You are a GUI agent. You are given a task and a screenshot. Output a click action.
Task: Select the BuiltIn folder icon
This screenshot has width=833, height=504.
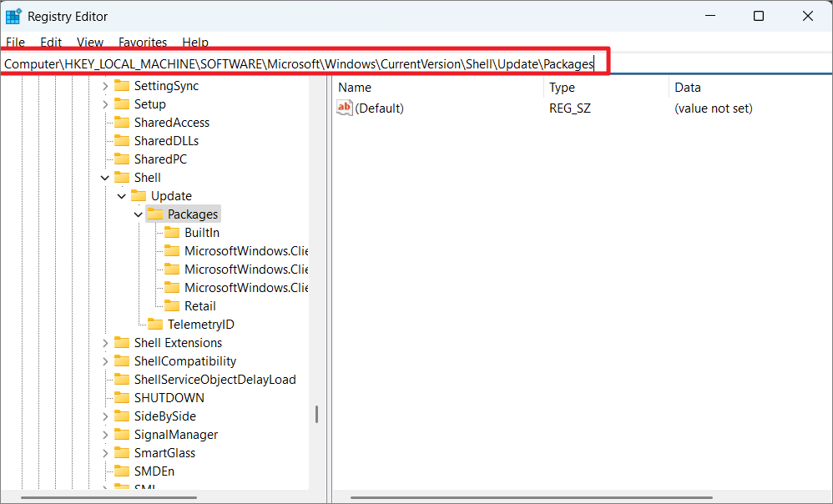pyautogui.click(x=172, y=233)
